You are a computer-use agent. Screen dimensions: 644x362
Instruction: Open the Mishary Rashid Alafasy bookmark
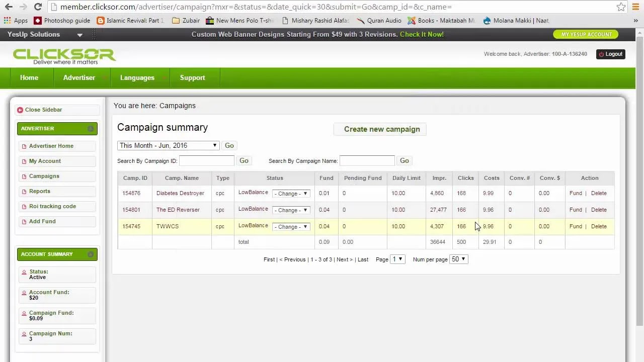coord(315,21)
